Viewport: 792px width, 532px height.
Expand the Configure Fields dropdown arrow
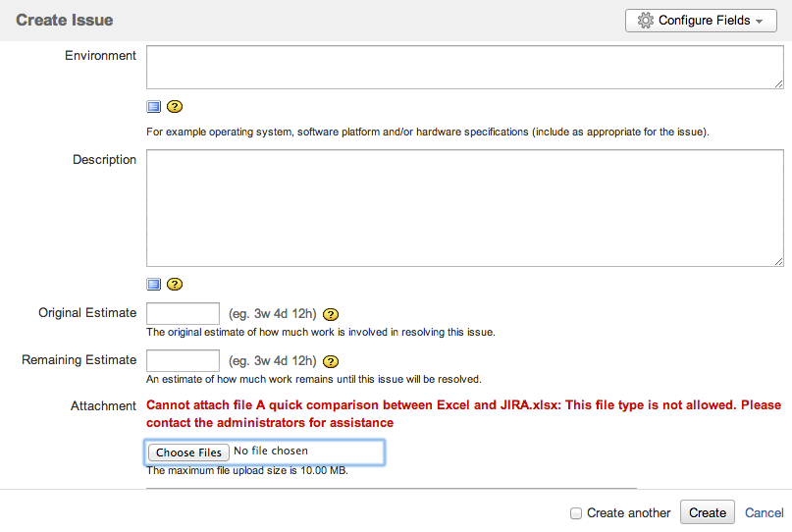click(x=761, y=21)
